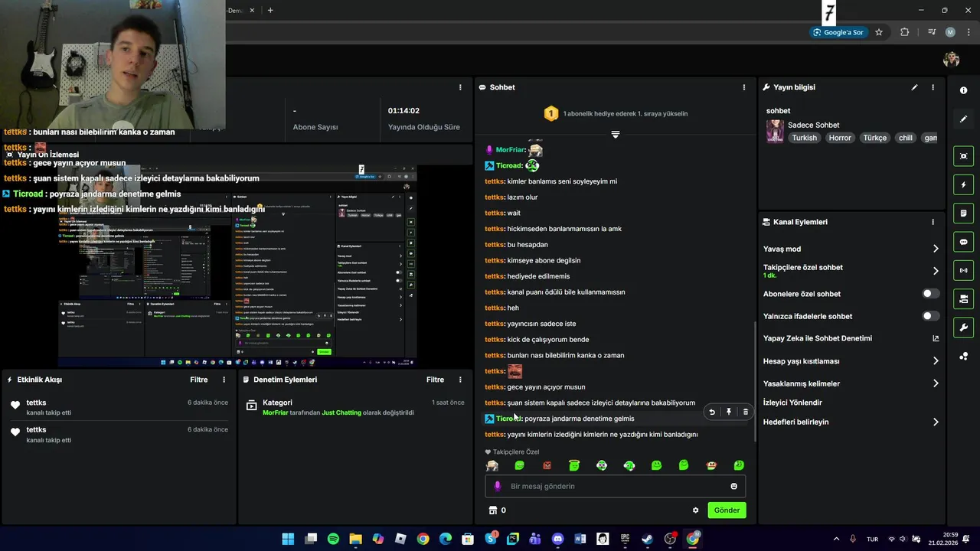
Task: Open the emoji picker in message box
Action: [733, 486]
